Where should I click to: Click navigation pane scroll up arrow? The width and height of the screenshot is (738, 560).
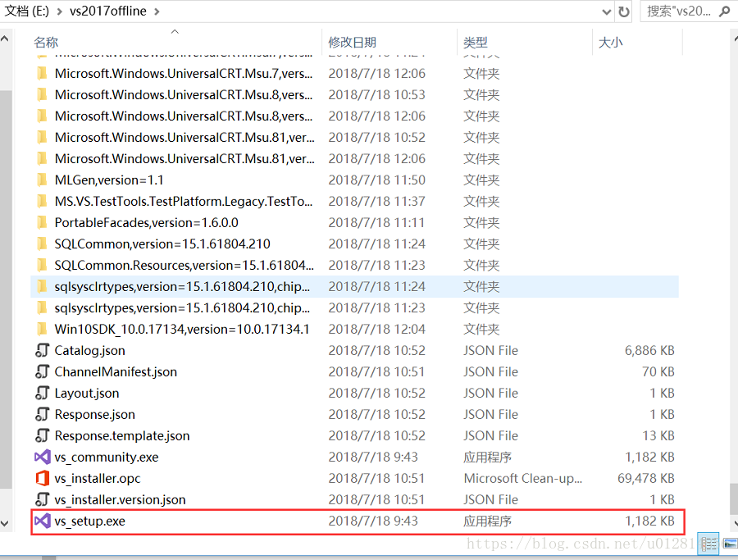[x=5, y=39]
